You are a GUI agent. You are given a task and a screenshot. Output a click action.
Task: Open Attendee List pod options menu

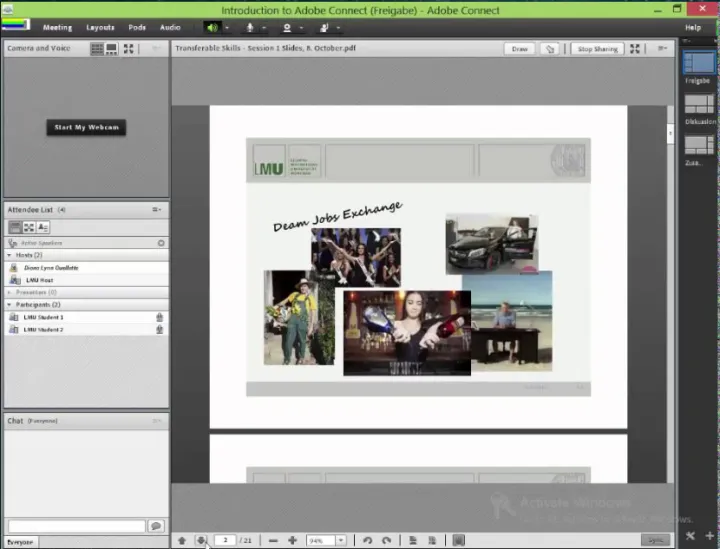[157, 210]
